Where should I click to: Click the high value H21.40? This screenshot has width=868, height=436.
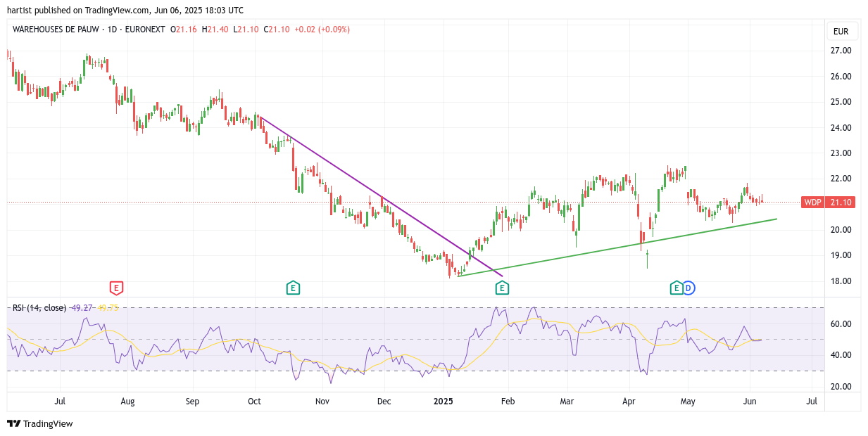point(215,30)
